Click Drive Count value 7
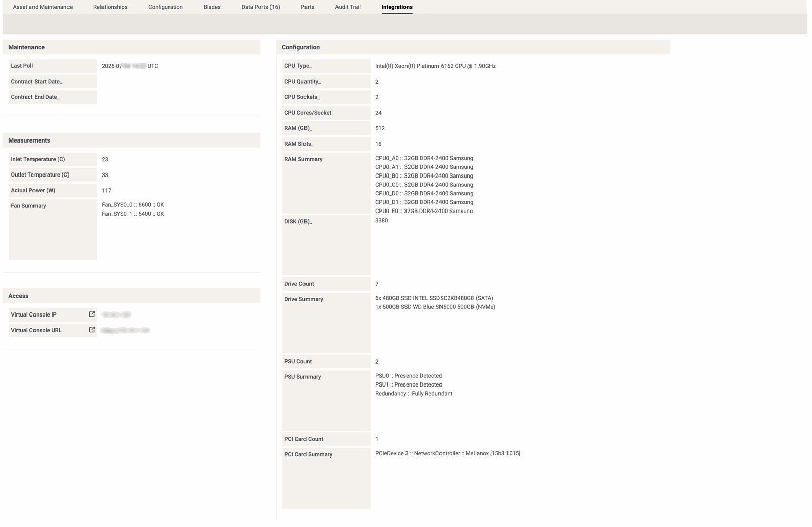The height and width of the screenshot is (527, 812). pyautogui.click(x=377, y=284)
